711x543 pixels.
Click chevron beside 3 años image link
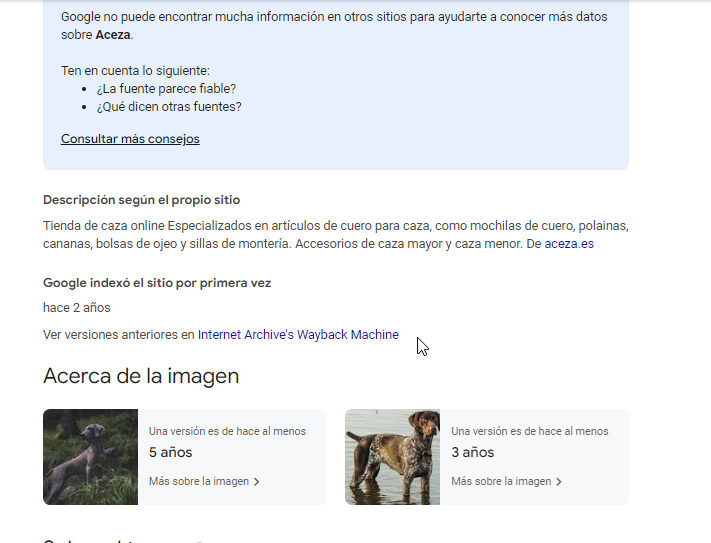[559, 482]
